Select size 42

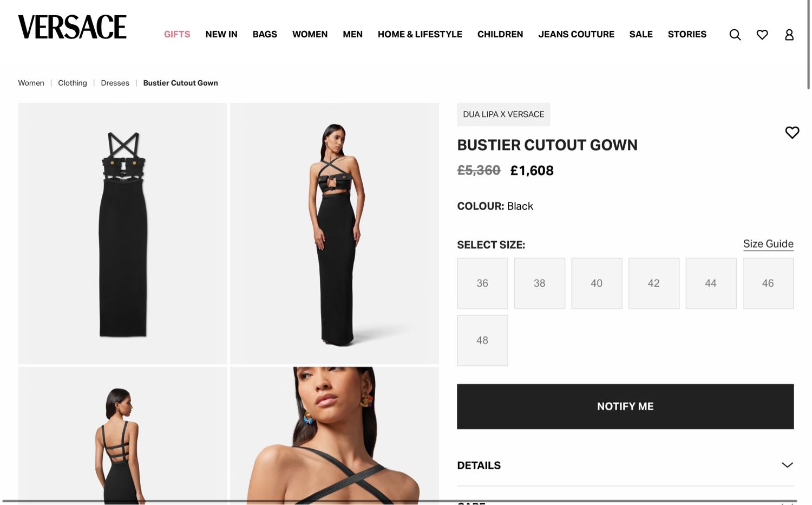point(654,283)
